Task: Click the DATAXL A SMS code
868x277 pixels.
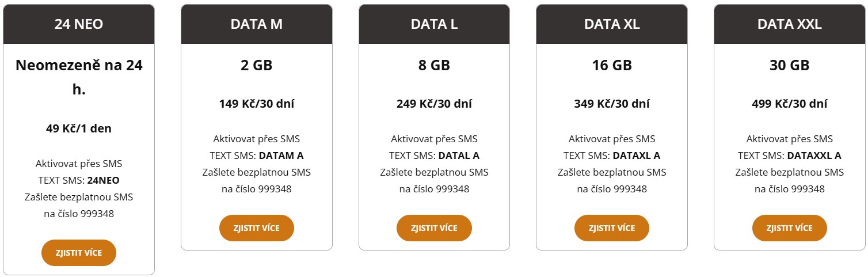Action: coord(636,155)
